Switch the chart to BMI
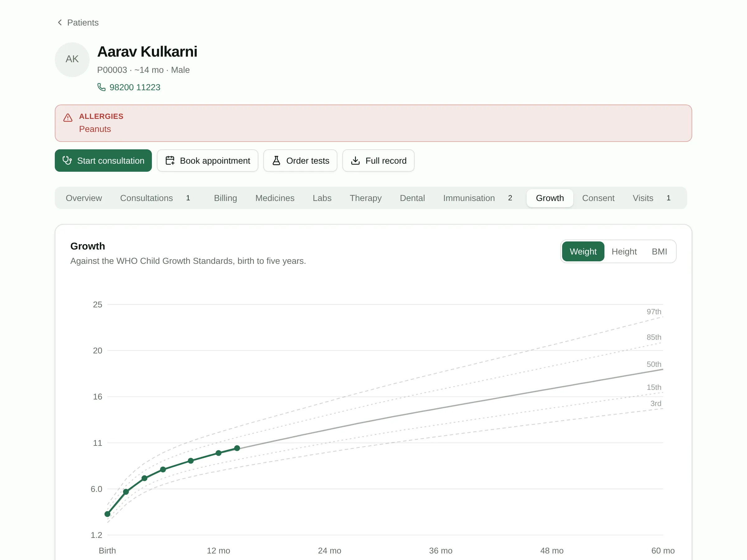This screenshot has height=560, width=747. [659, 251]
